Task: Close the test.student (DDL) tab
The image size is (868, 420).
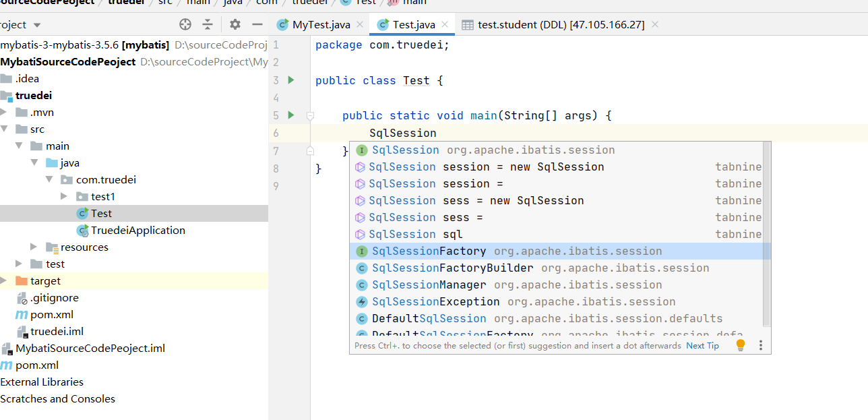Action: [x=654, y=25]
